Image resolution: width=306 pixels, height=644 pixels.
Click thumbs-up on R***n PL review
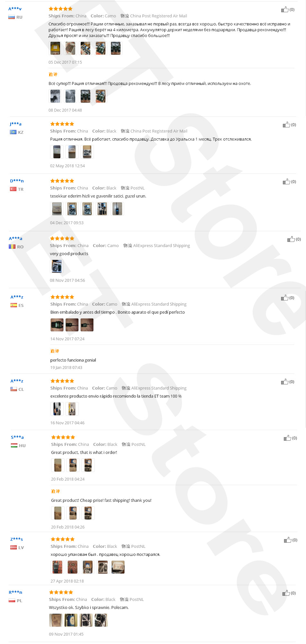[x=286, y=593]
